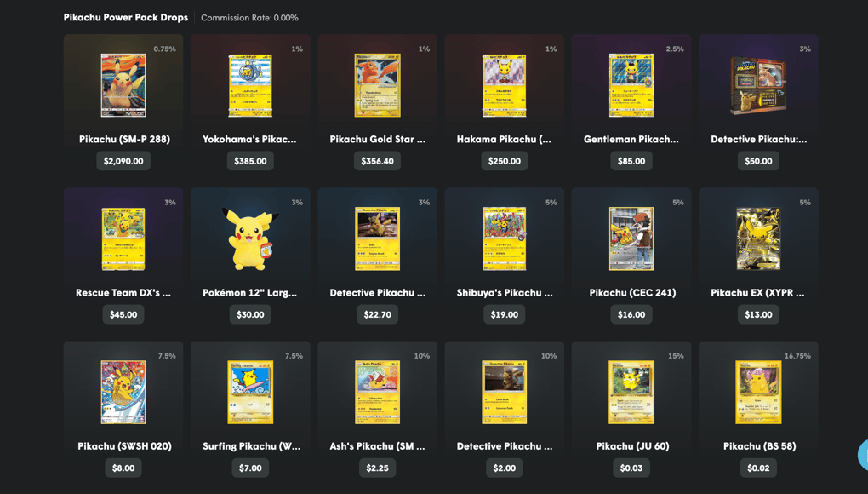
Task: Click the "Gentleman Pikach..." title
Action: [x=631, y=140]
